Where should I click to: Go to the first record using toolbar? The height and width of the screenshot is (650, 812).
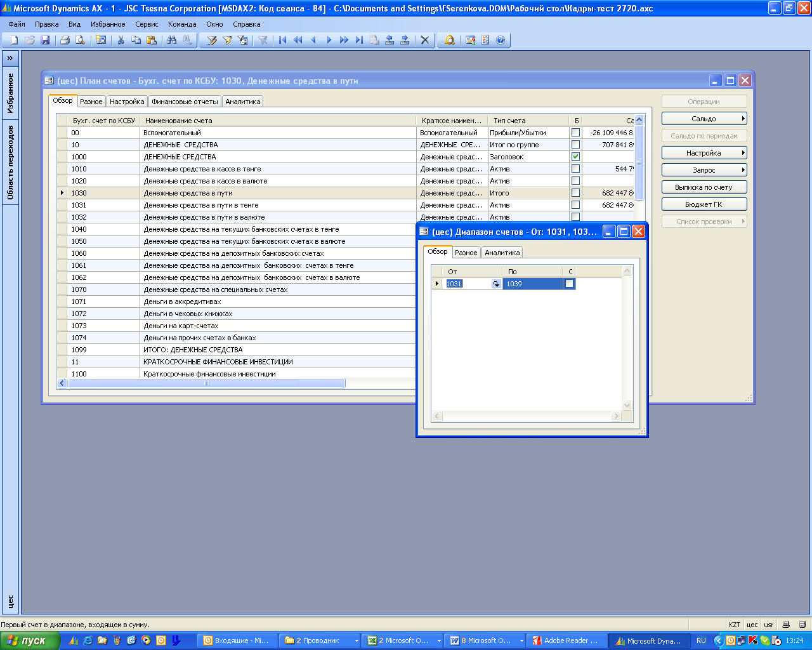coord(283,40)
